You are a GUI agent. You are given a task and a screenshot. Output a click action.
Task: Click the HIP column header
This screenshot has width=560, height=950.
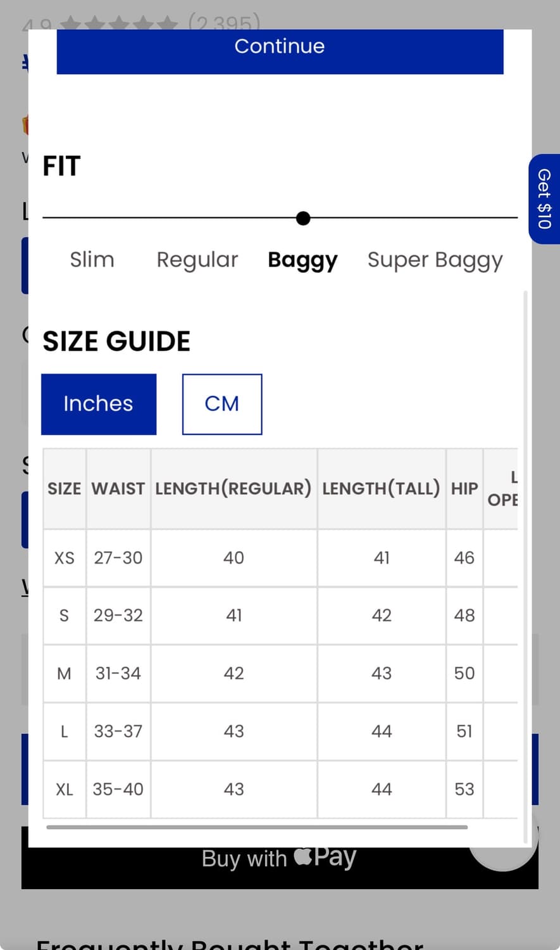[464, 488]
